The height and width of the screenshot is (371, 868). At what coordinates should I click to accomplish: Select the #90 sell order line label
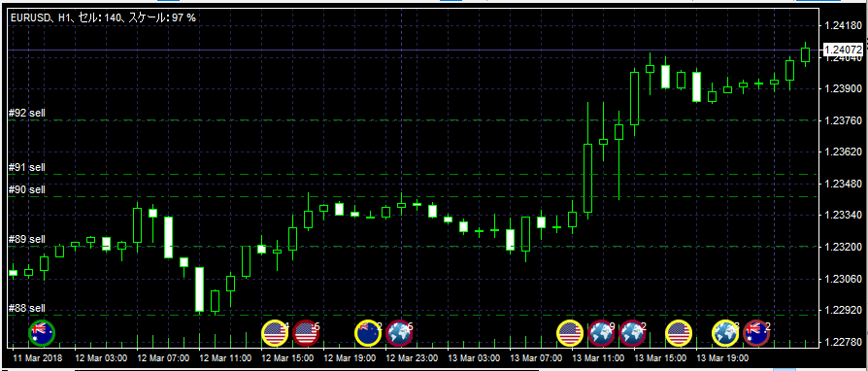27,190
